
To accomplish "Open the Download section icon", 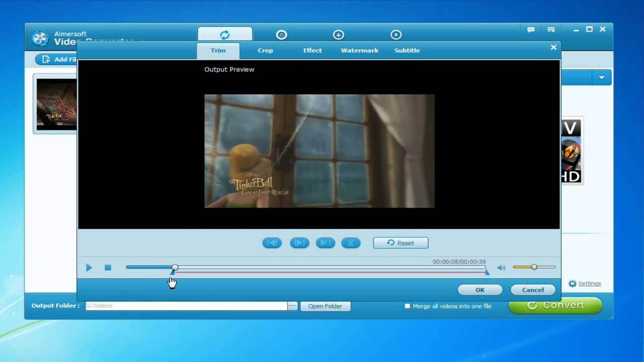I will click(x=339, y=35).
